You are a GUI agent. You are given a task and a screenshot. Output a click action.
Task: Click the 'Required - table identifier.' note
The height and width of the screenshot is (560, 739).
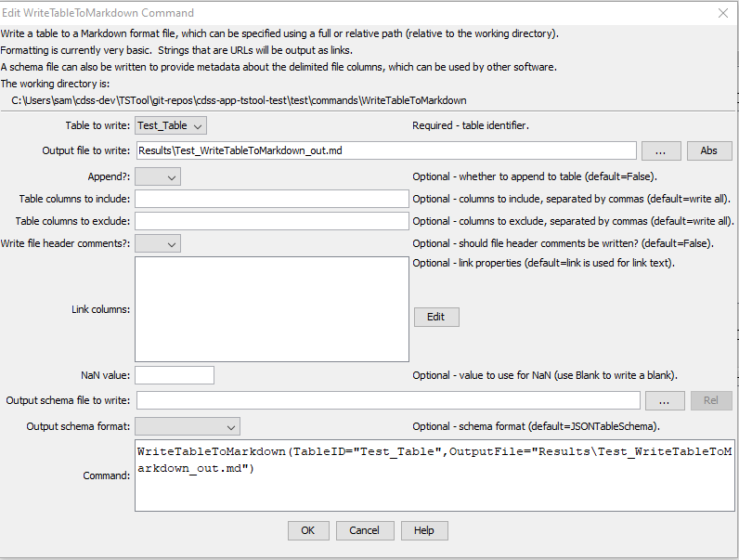pyautogui.click(x=471, y=126)
